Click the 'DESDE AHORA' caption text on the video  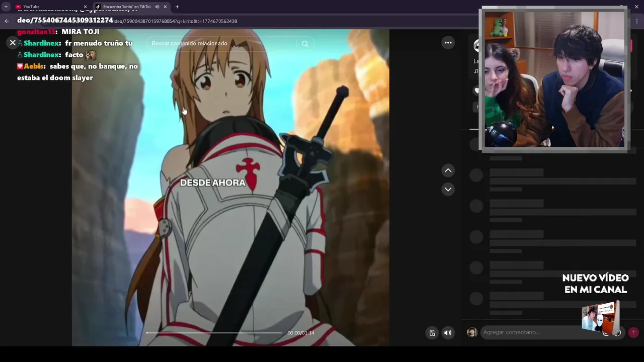coord(213,183)
